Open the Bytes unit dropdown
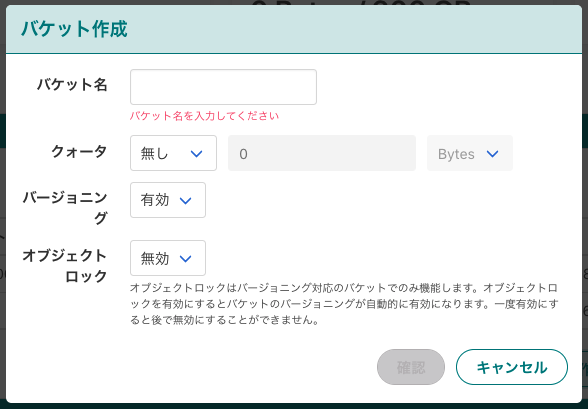Image resolution: width=588 pixels, height=409 pixels. [470, 153]
